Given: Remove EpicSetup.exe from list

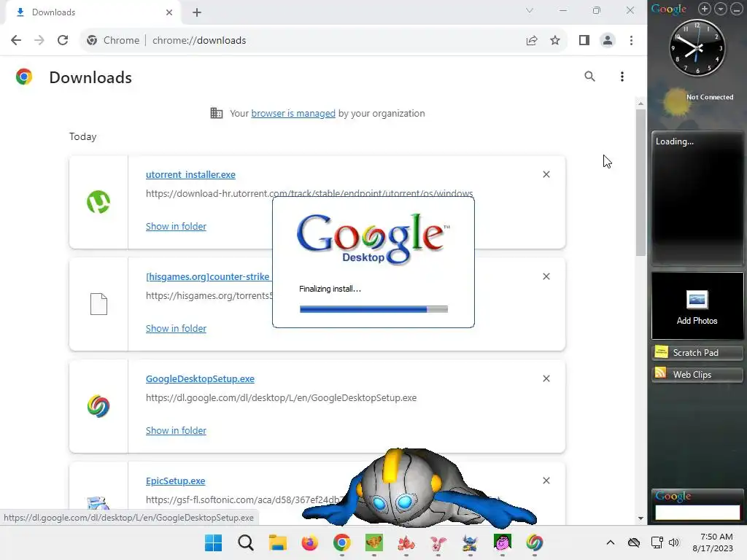Looking at the screenshot, I should click(546, 481).
